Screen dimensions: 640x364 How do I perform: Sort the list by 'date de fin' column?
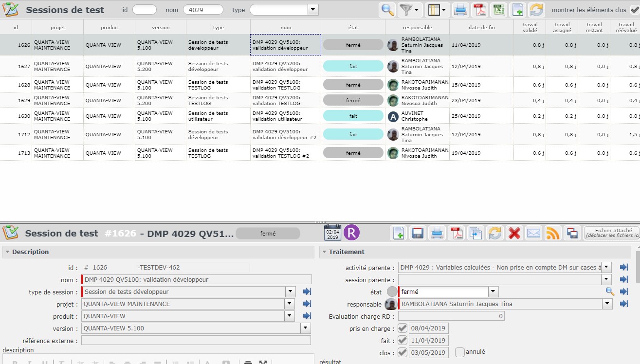coord(481,28)
